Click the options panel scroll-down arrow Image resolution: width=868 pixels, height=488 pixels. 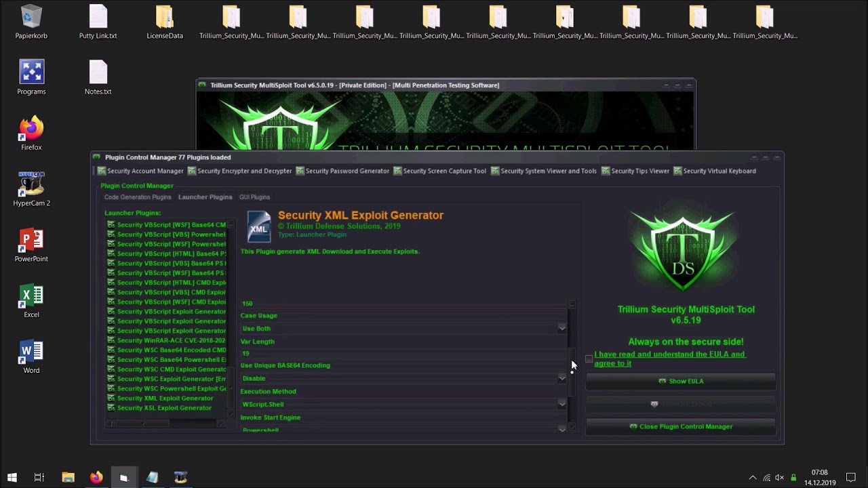point(572,427)
